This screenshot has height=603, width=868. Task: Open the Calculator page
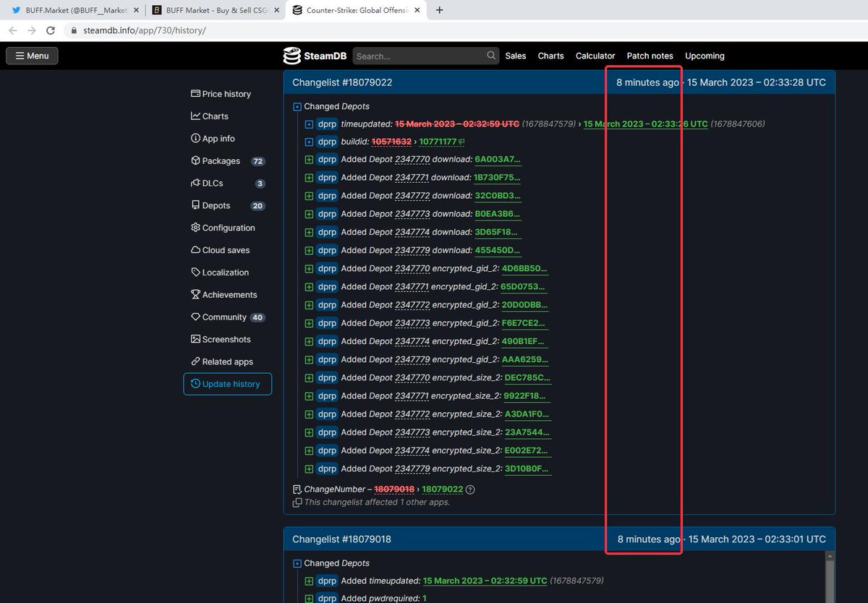tap(595, 56)
